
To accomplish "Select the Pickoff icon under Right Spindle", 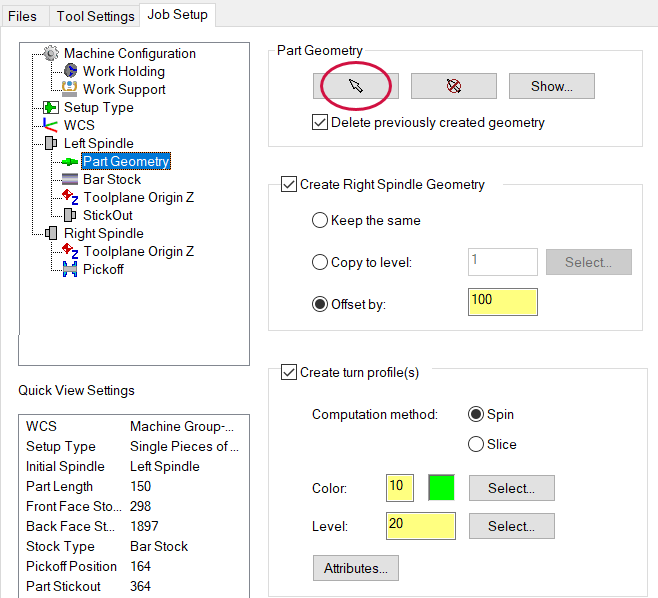I will [70, 269].
